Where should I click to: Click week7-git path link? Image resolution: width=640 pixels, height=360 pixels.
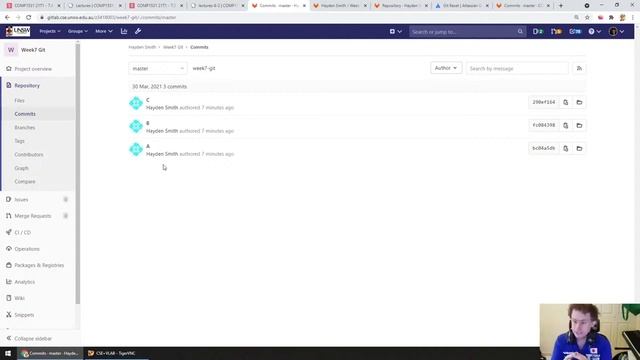pyautogui.click(x=204, y=68)
